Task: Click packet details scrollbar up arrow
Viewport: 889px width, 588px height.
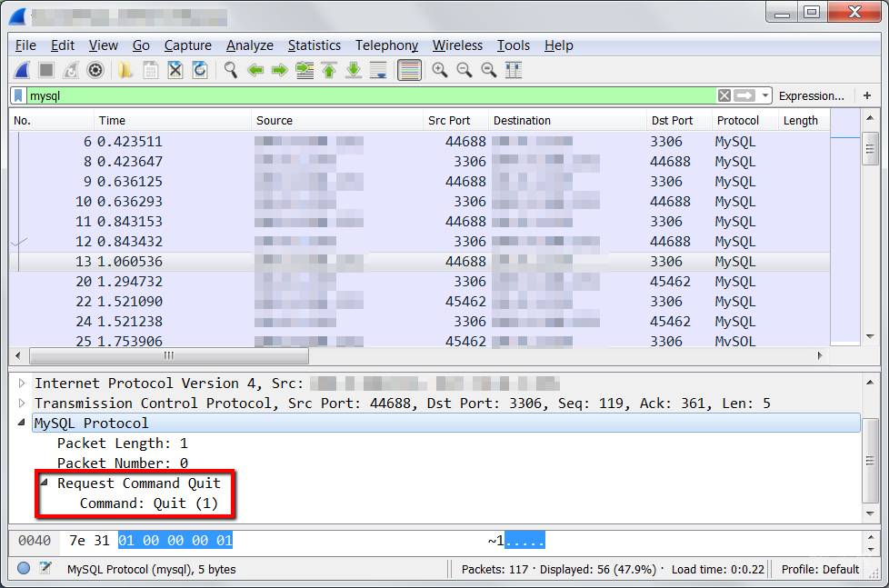Action: [870, 383]
